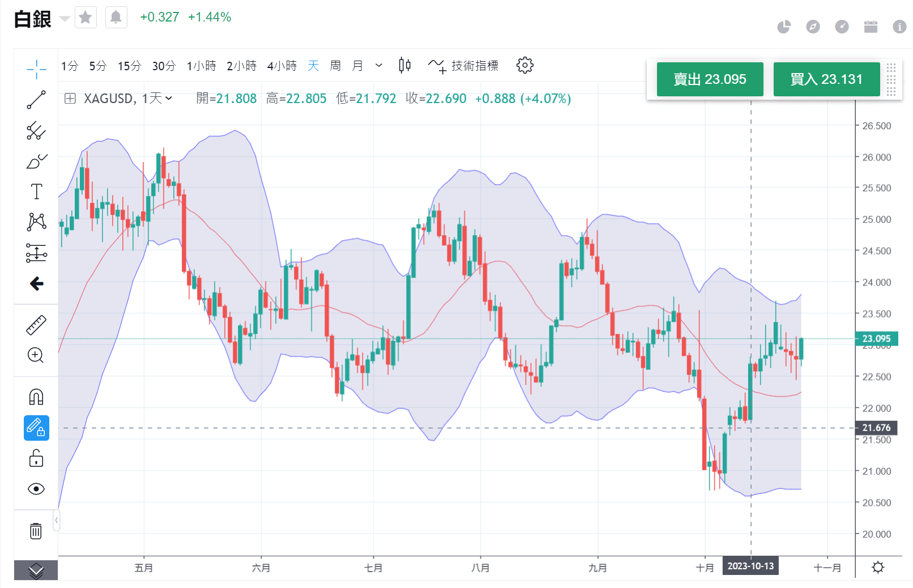Expand more timeframes chevron after 月
Viewport: 913px width, 588px height.
coord(379,66)
